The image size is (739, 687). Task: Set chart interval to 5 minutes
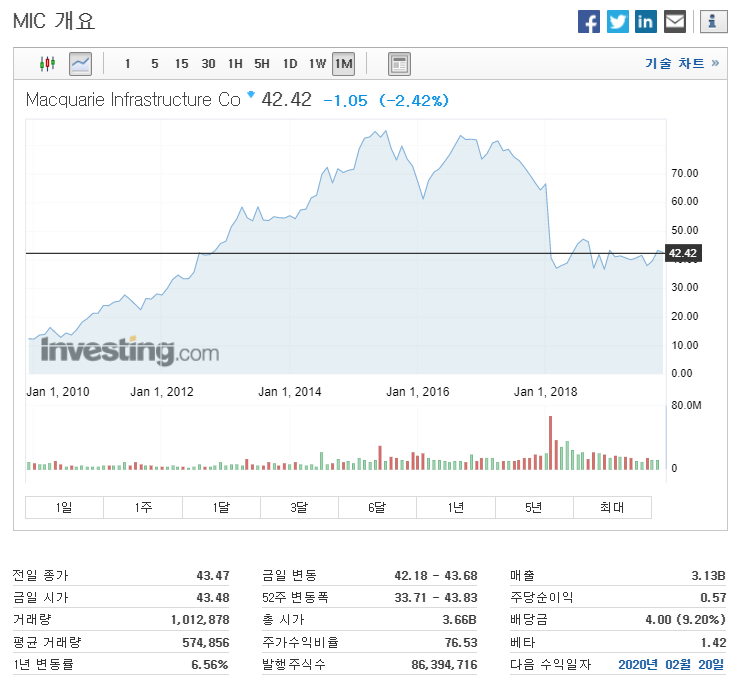point(155,64)
